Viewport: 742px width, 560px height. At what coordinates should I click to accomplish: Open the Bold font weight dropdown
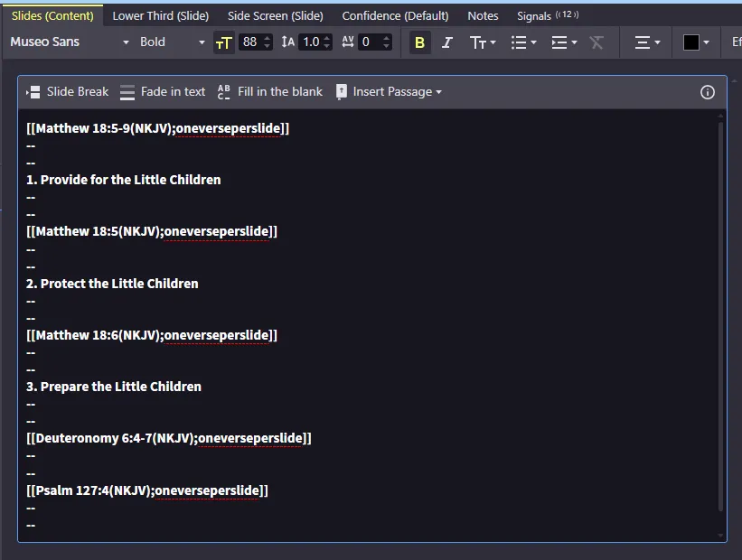pos(173,42)
